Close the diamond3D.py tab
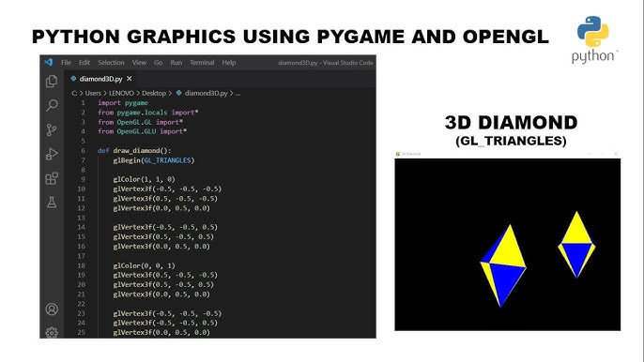This screenshot has width=644, height=362. 130,79
